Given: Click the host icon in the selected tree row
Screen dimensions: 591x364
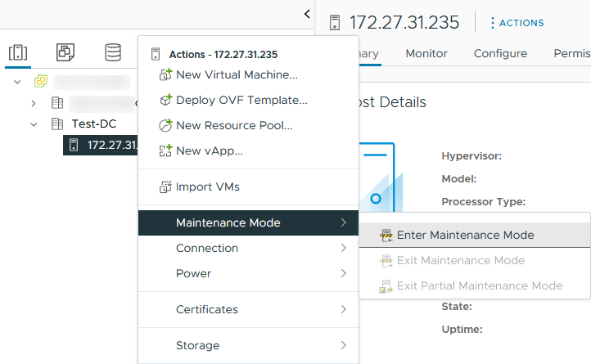Looking at the screenshot, I should (74, 145).
